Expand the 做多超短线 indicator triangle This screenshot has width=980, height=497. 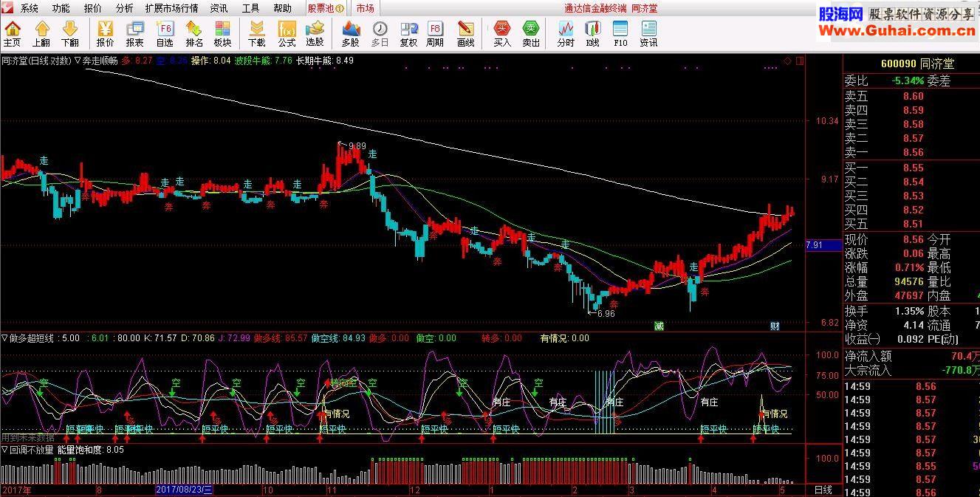4,338
